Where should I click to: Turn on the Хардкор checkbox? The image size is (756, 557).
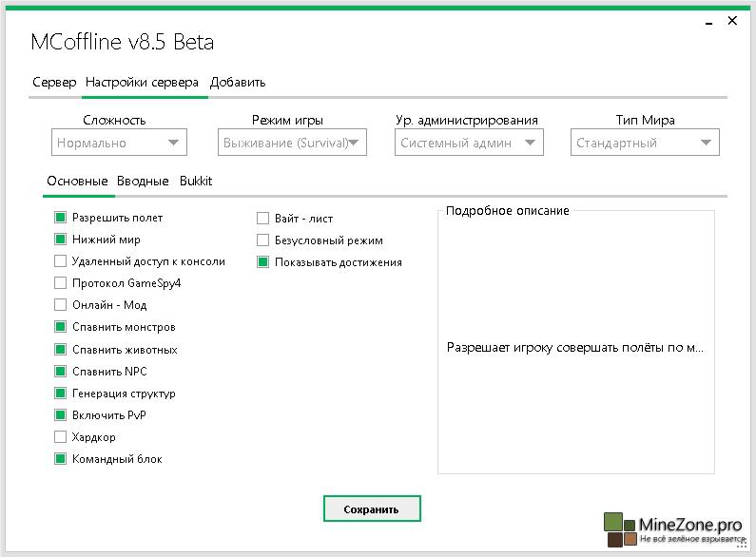tap(61, 437)
